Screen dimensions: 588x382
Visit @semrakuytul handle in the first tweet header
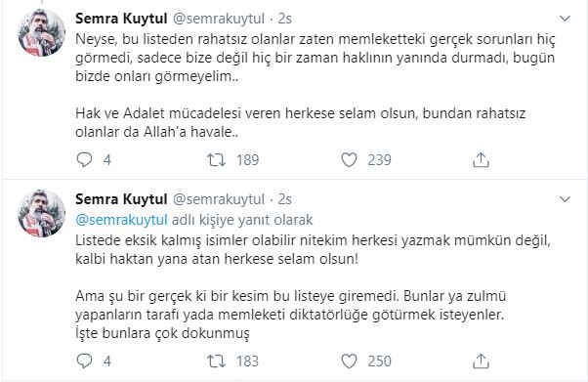(x=219, y=19)
